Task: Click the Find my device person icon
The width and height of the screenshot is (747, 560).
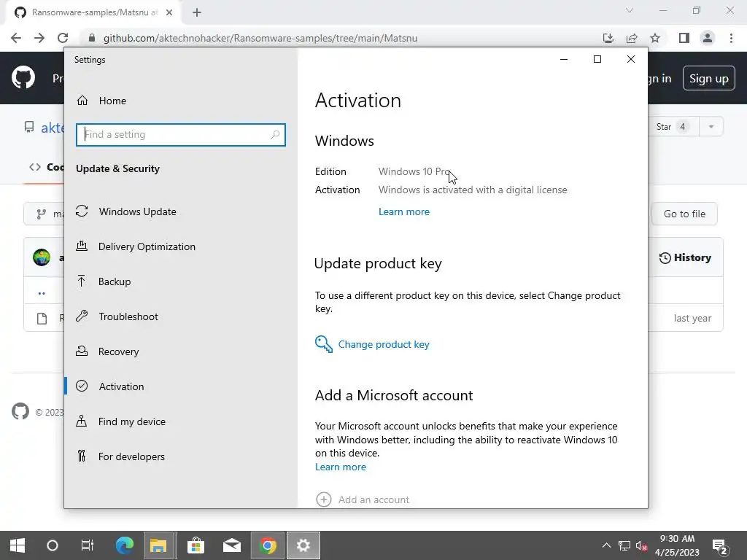Action: click(x=82, y=421)
